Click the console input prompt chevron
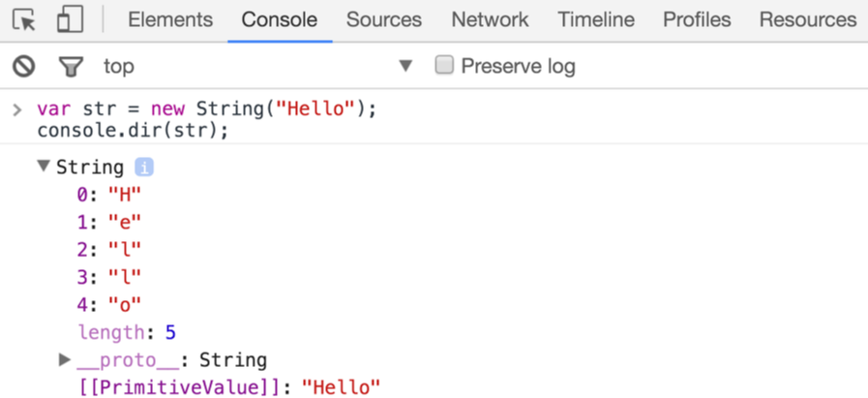 [x=17, y=109]
